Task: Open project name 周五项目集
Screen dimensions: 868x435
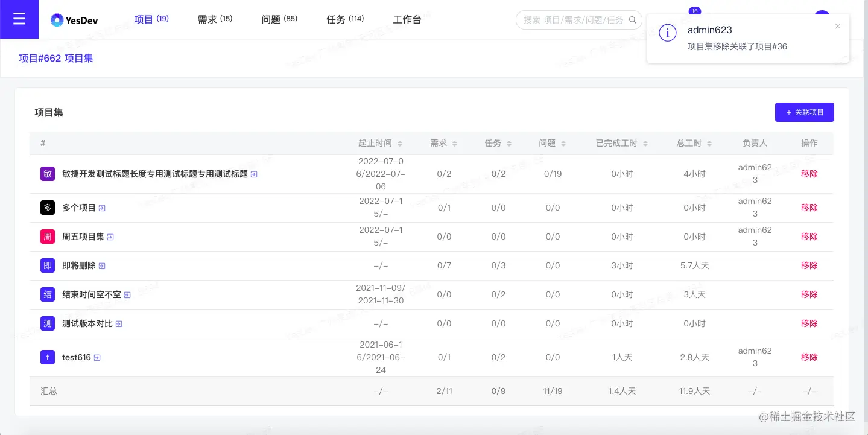Action: (x=83, y=237)
